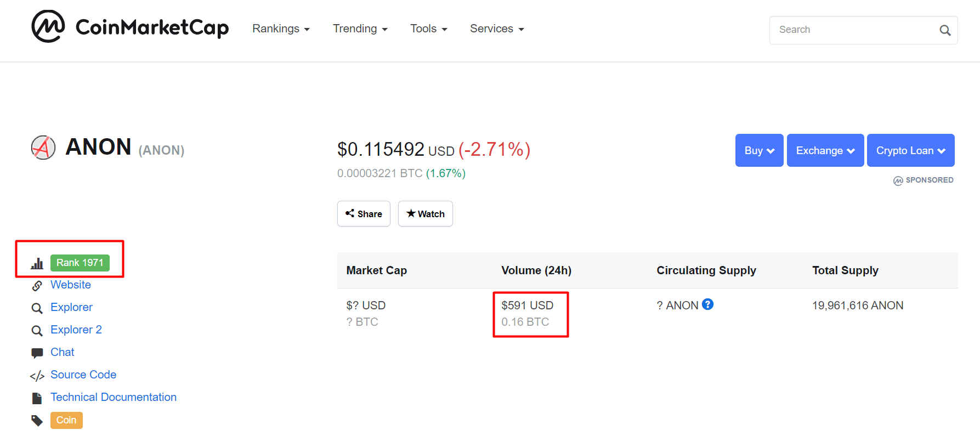980x447 pixels.
Task: Click the circulating supply help icon
Action: (707, 304)
